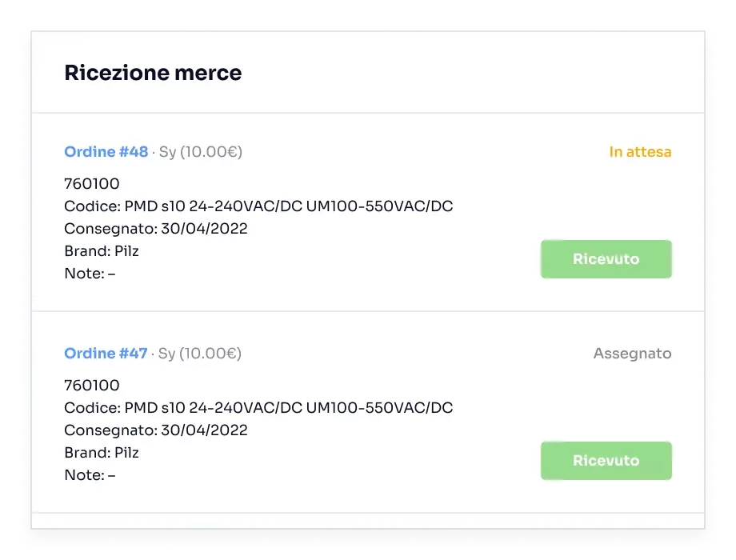Screen dimensions: 736x560
Task: Open the Ordine #48 link
Action: [106, 152]
